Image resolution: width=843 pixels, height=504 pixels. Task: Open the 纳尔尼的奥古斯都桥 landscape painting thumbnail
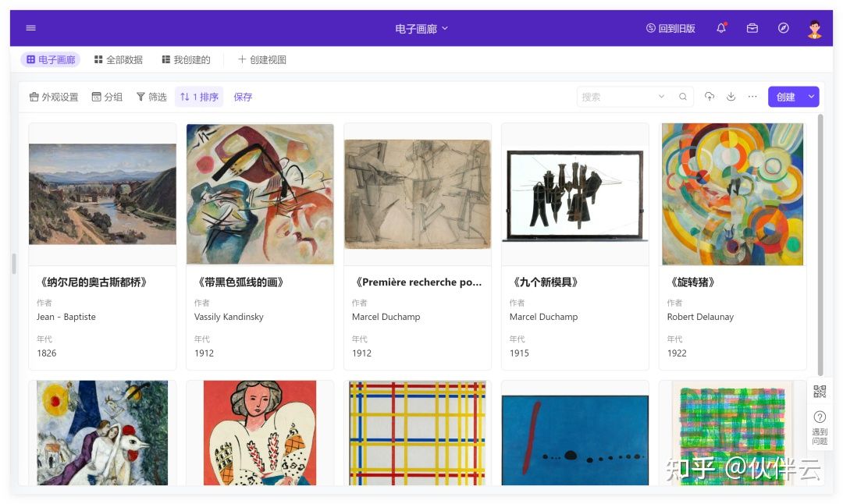pyautogui.click(x=102, y=194)
